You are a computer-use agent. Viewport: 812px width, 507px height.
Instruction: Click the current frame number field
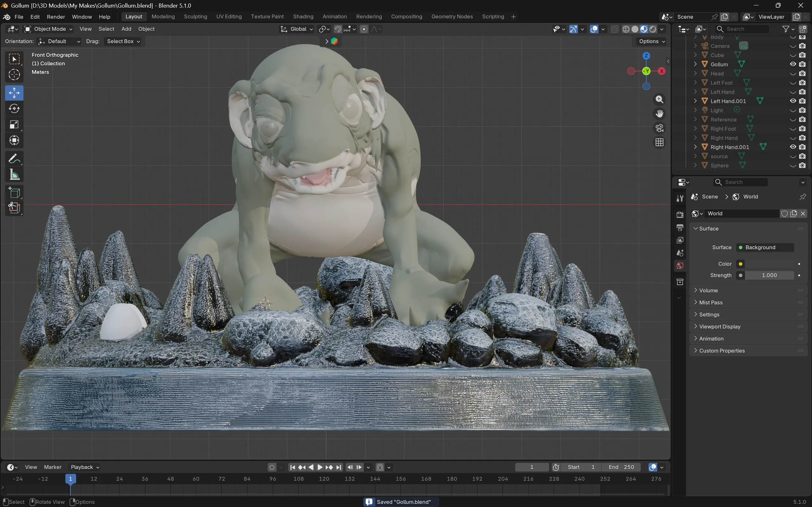pyautogui.click(x=532, y=467)
